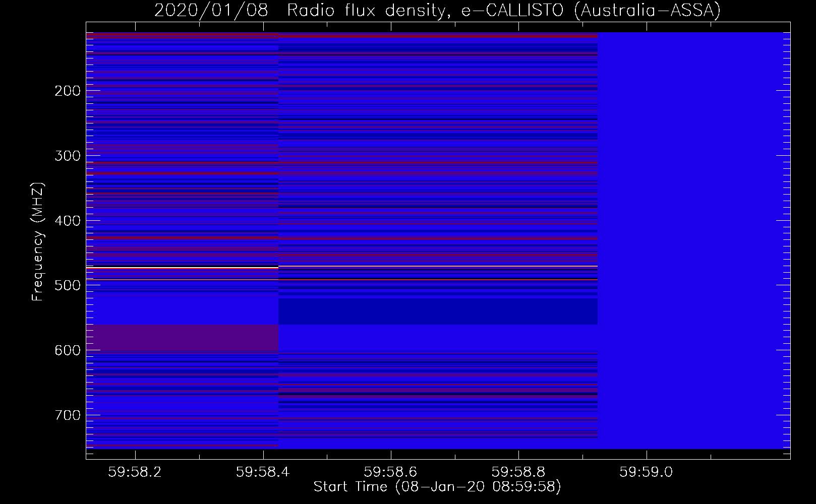Click the 600 frequency tick label
The image size is (816, 504).
point(68,350)
